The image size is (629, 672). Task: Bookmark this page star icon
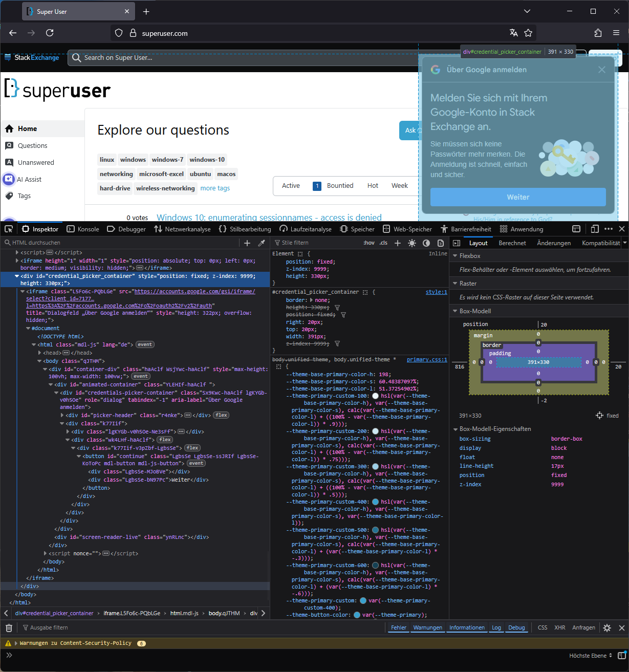(528, 33)
